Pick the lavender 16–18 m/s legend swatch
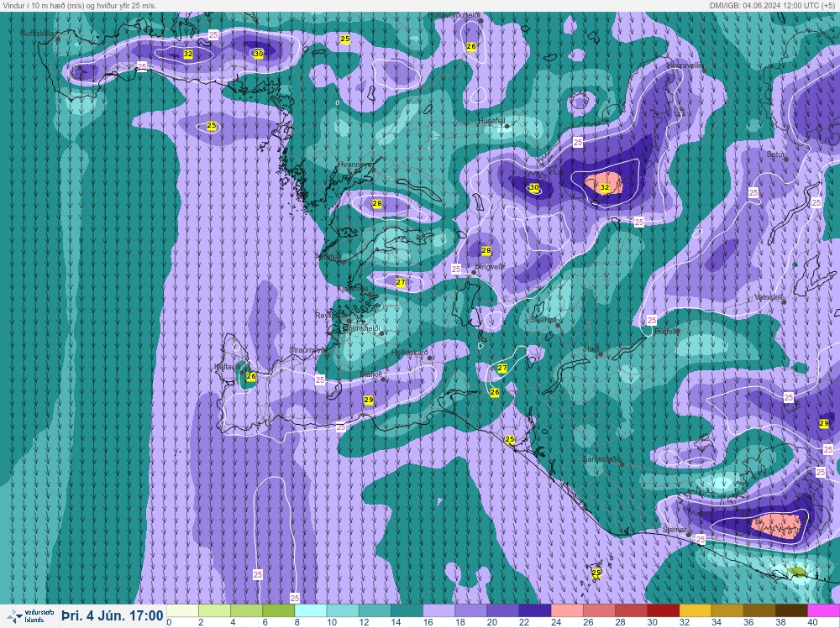The width and height of the screenshot is (840, 628). coord(438,611)
